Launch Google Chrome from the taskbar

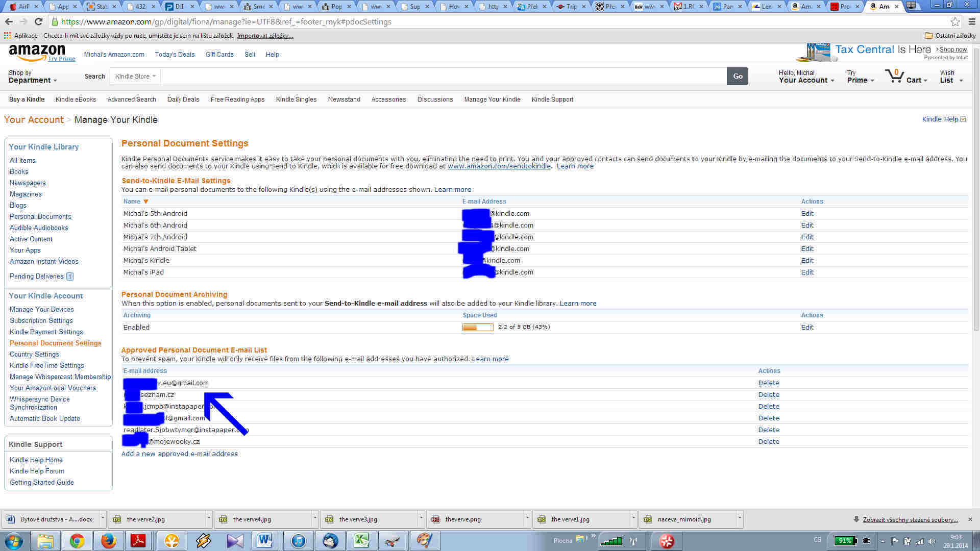pos(77,541)
